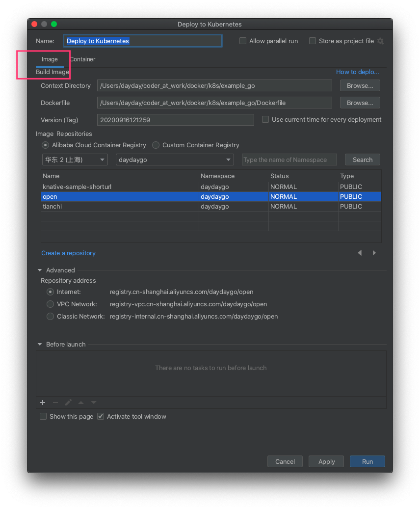Click the pencil edit icon in Before launch toolbar
This screenshot has height=509, width=420.
[x=68, y=402]
